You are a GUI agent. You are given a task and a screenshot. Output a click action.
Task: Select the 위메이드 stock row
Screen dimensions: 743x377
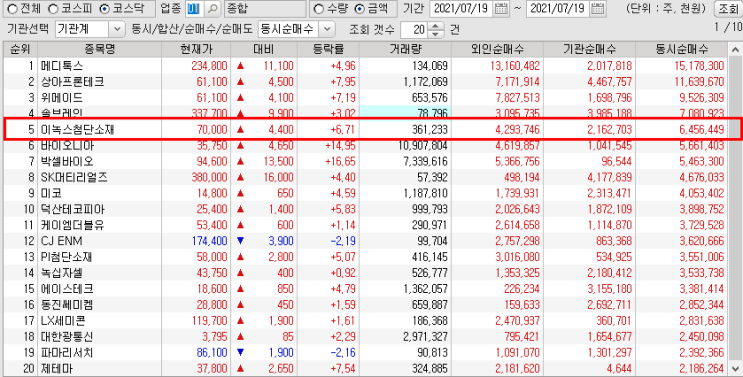point(365,98)
